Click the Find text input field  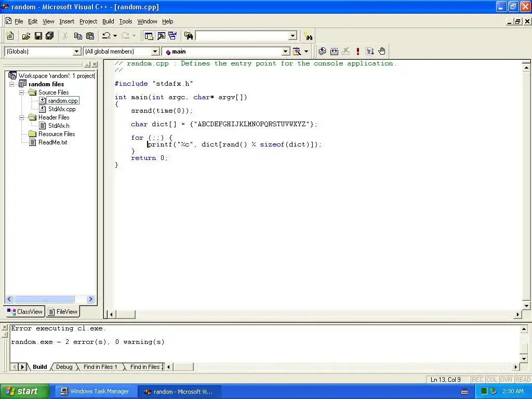tap(242, 36)
